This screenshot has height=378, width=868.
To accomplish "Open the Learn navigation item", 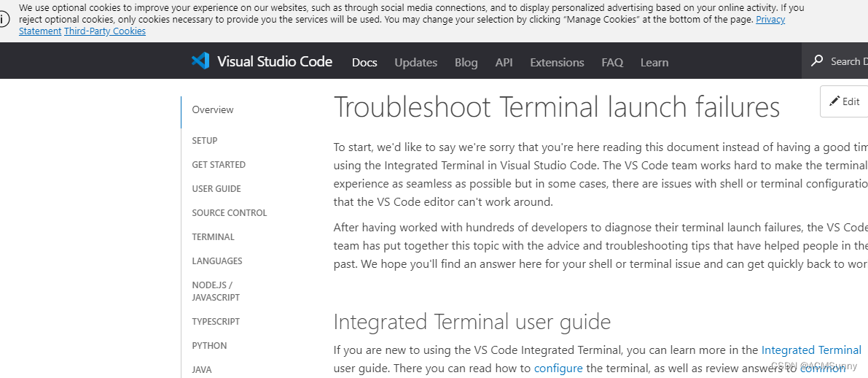I will point(654,62).
